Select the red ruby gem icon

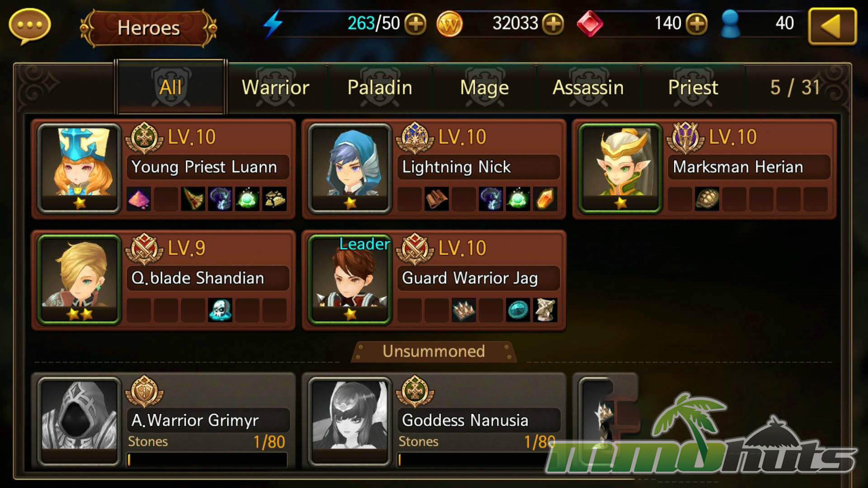[x=590, y=24]
